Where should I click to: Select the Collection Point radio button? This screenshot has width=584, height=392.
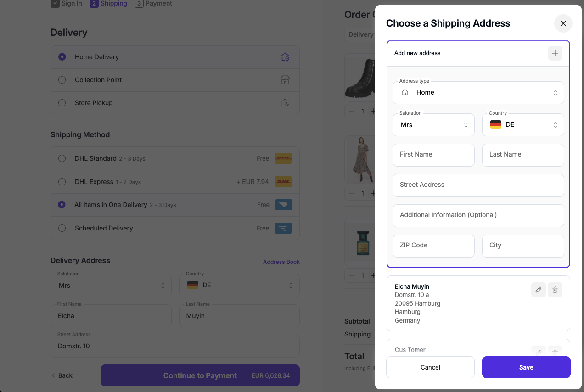click(62, 80)
